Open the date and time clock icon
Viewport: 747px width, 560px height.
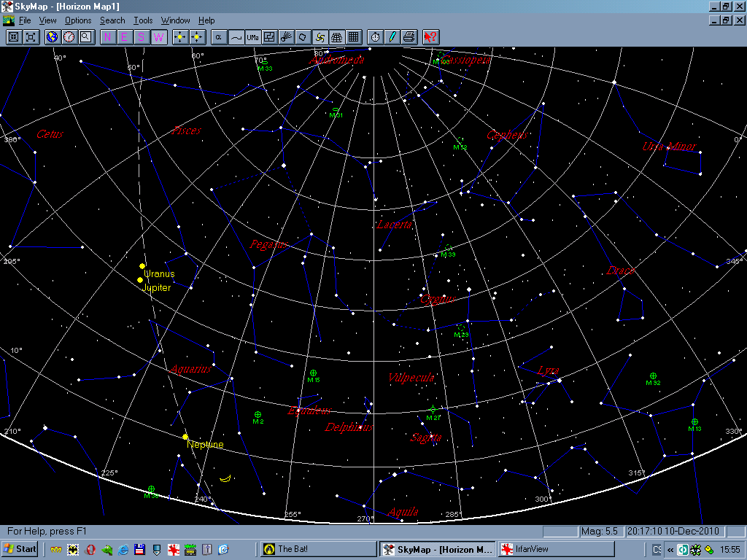[x=69, y=37]
